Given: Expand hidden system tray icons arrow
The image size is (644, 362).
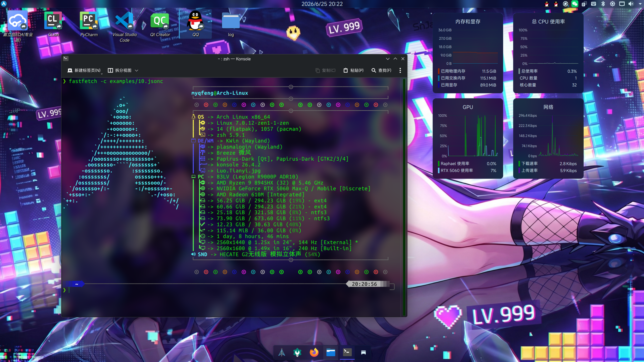Looking at the screenshot, I should 640,4.
